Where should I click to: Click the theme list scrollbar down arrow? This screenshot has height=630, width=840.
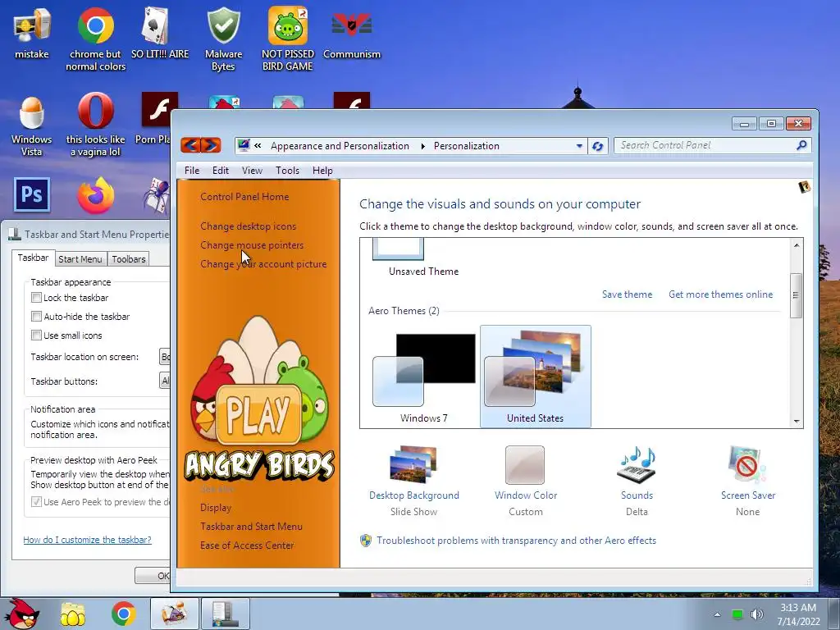[797, 421]
